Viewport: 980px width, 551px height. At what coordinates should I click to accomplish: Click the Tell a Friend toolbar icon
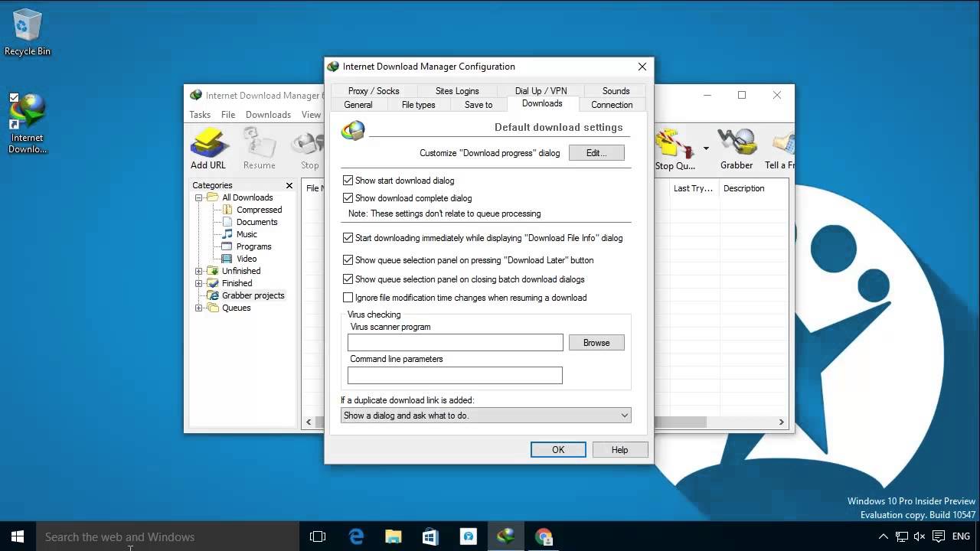pos(779,148)
